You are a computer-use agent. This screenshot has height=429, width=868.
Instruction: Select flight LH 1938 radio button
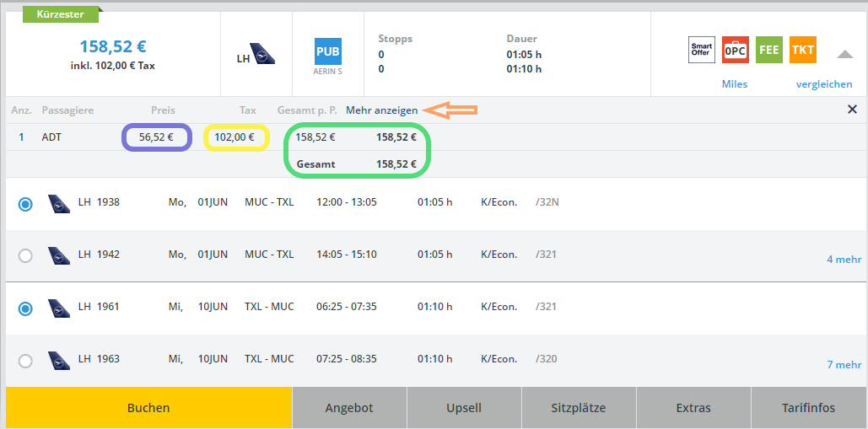25,204
